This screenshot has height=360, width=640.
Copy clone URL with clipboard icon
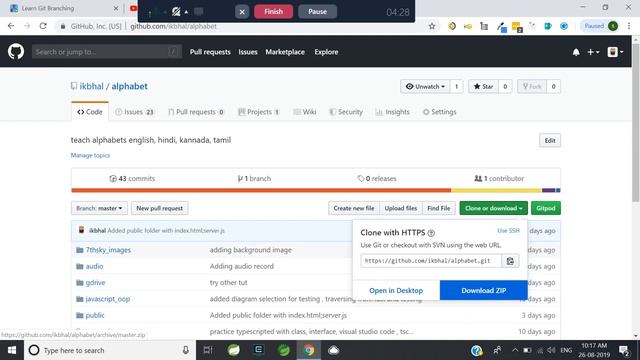[x=510, y=261]
